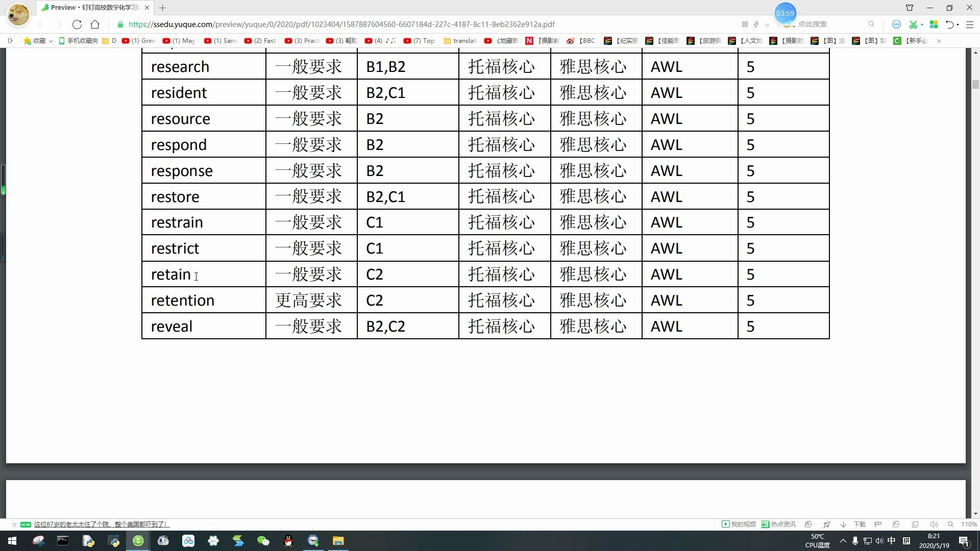Select the Preview 钉钉高校 tab

95,8
